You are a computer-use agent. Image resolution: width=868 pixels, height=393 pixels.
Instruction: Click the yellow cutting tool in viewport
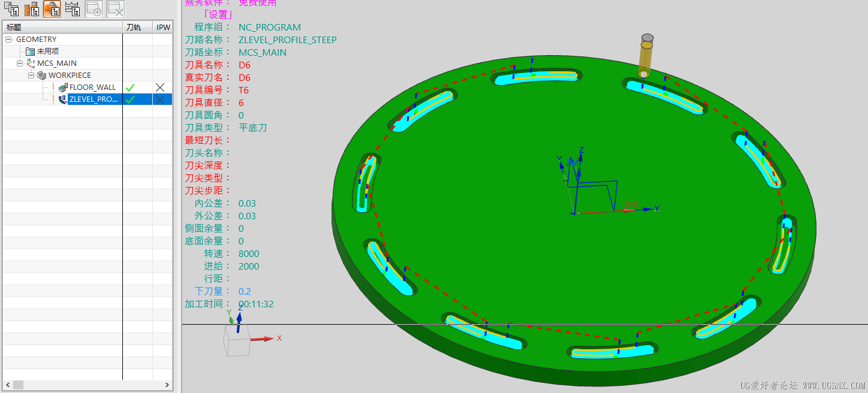pyautogui.click(x=646, y=56)
